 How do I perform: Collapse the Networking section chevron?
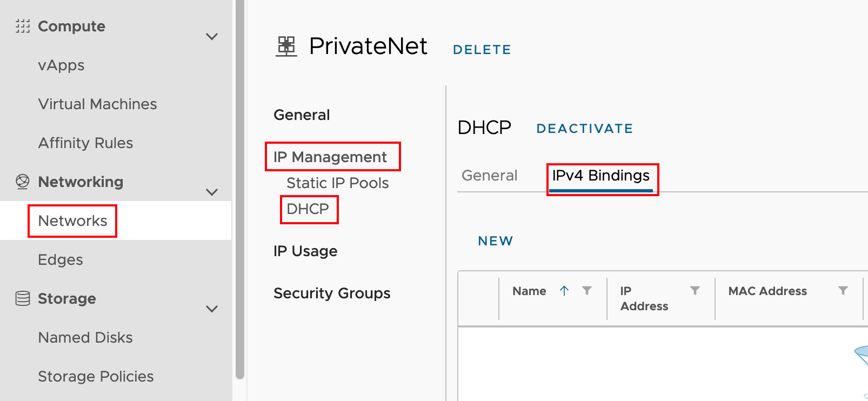click(212, 192)
